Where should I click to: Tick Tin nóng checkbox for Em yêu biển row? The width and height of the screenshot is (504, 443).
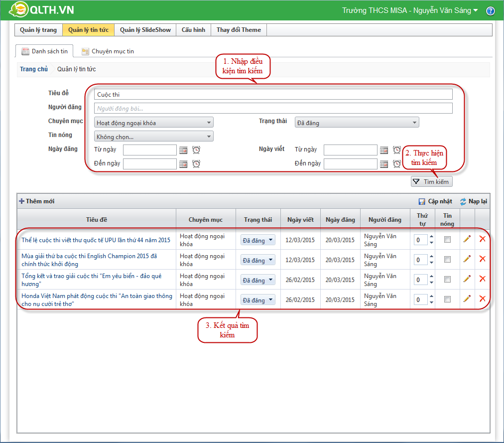tap(447, 280)
